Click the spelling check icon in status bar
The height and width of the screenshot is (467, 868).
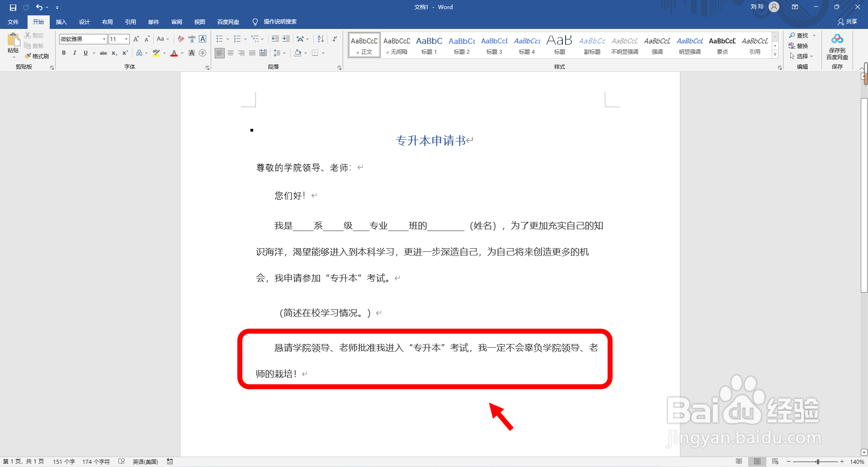coord(122,462)
